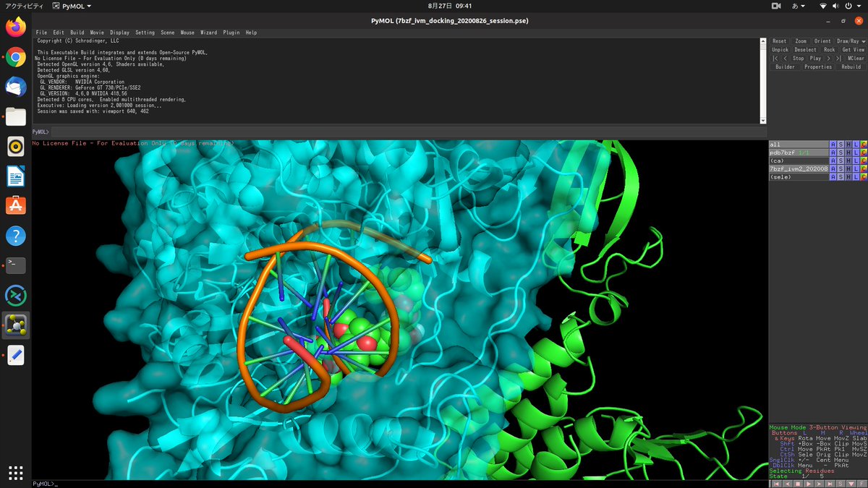Open the Action menu for (ca) selection

click(833, 160)
